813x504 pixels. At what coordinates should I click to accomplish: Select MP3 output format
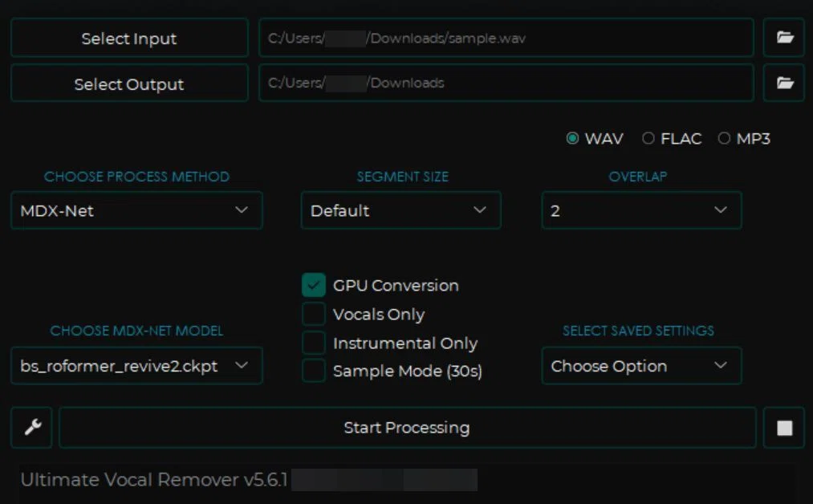pyautogui.click(x=744, y=139)
